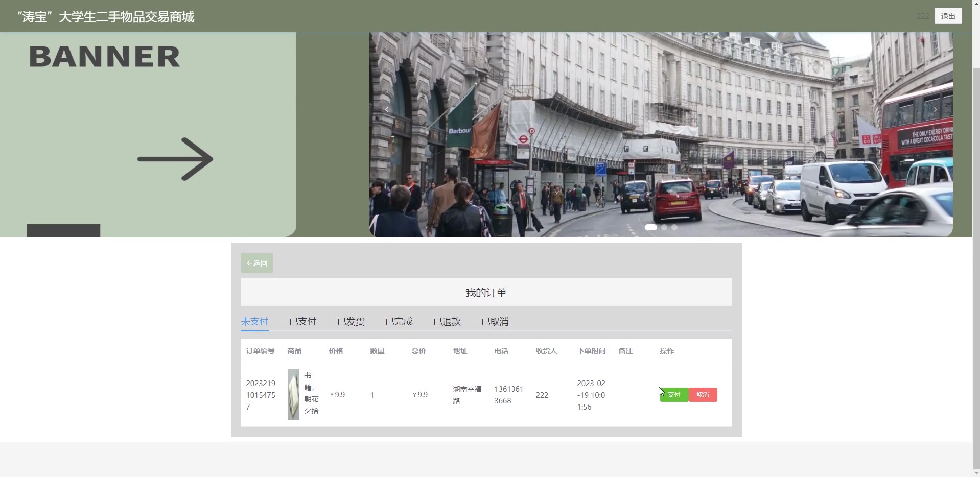Click the carousel previous arrow

click(x=387, y=109)
